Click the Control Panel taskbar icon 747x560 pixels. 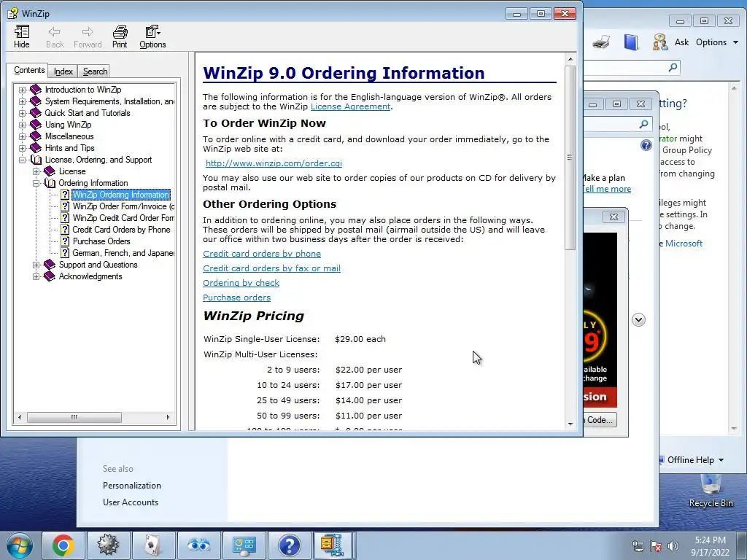244,545
